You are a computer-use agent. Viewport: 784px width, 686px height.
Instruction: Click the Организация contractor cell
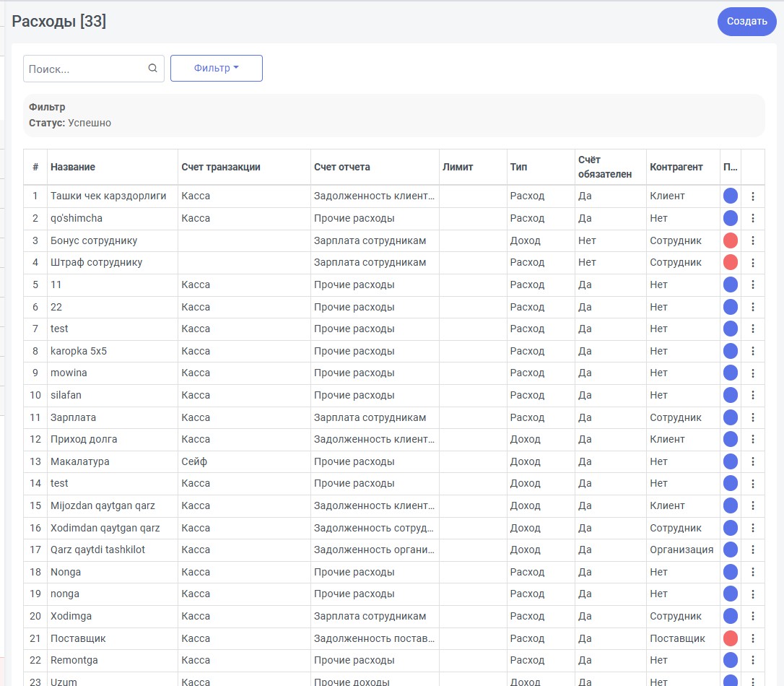(681, 550)
